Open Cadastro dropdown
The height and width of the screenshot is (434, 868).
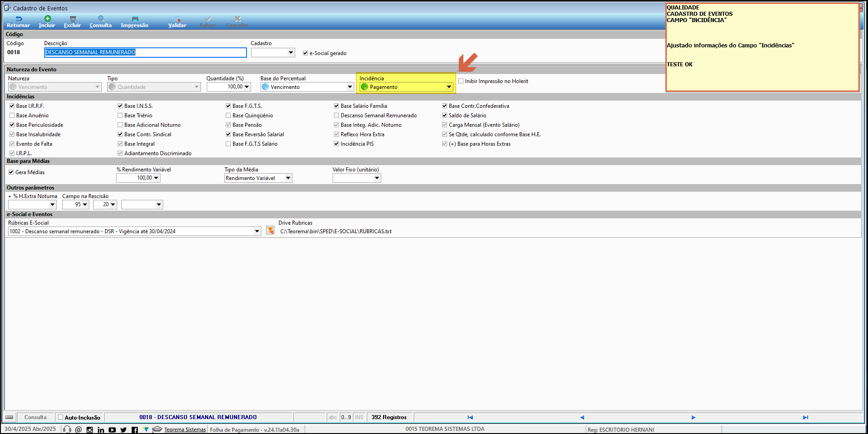pyautogui.click(x=291, y=53)
